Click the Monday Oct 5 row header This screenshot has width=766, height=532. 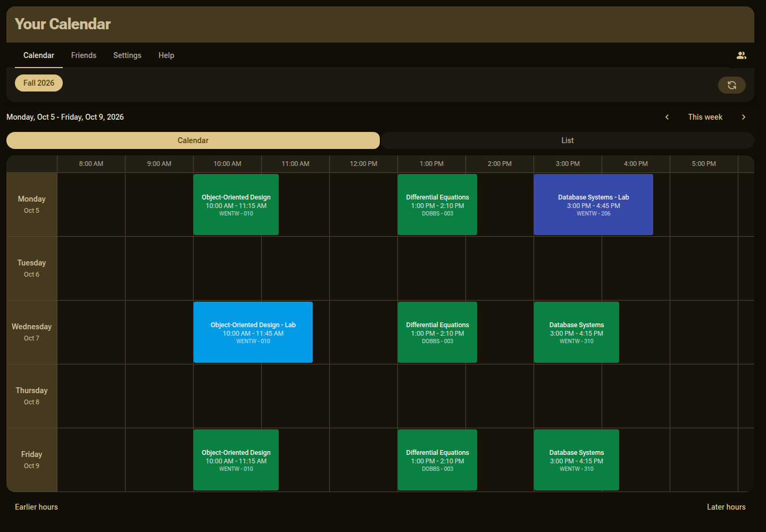[x=32, y=205]
